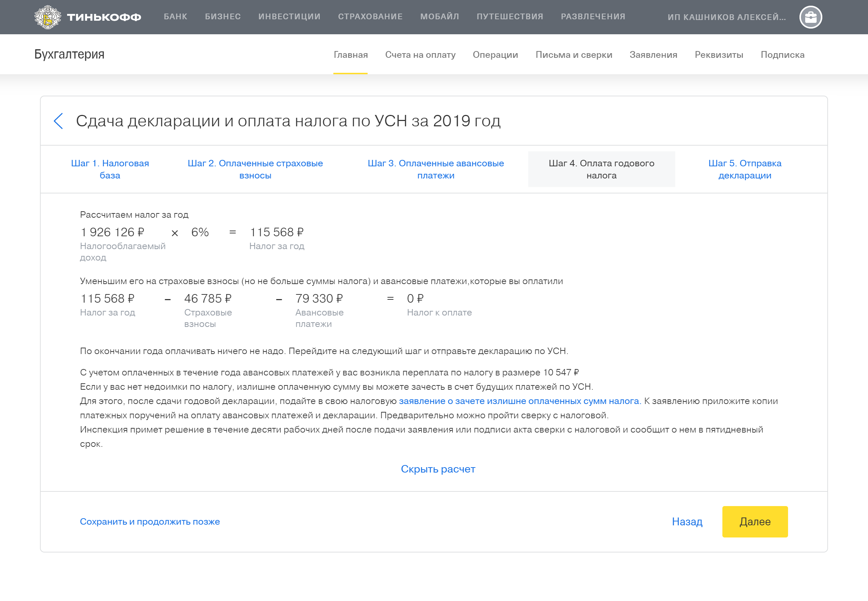This screenshot has height=601, width=868.
Task: Click the 46 785 ₽ insurance contributions value
Action: tap(208, 298)
